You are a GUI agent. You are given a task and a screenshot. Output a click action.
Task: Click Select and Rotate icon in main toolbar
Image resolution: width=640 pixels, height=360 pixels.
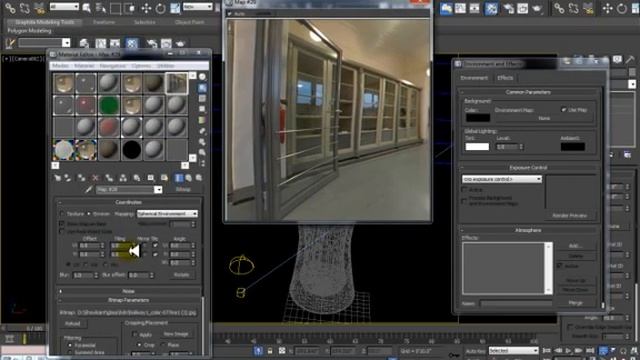click(x=160, y=8)
